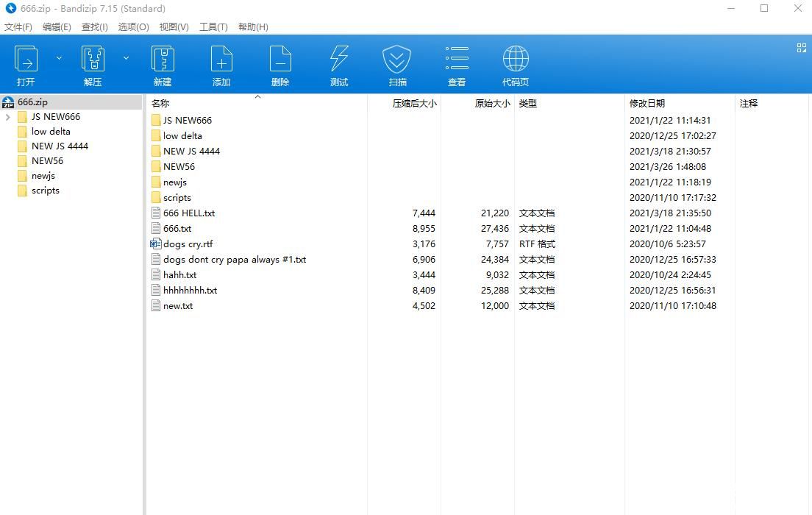Viewport: 812px width, 515px height.
Task: Open the Code page (代码页) globe icon
Action: click(516, 59)
